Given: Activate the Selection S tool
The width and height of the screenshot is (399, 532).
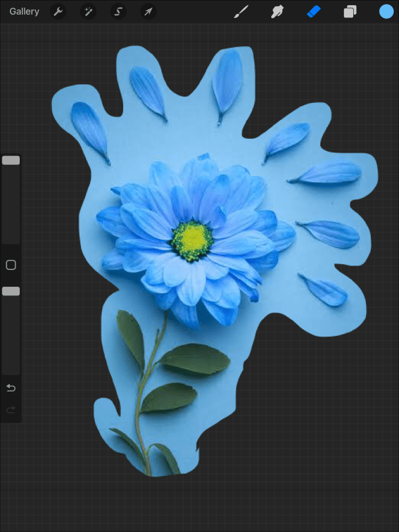Looking at the screenshot, I should [x=119, y=12].
